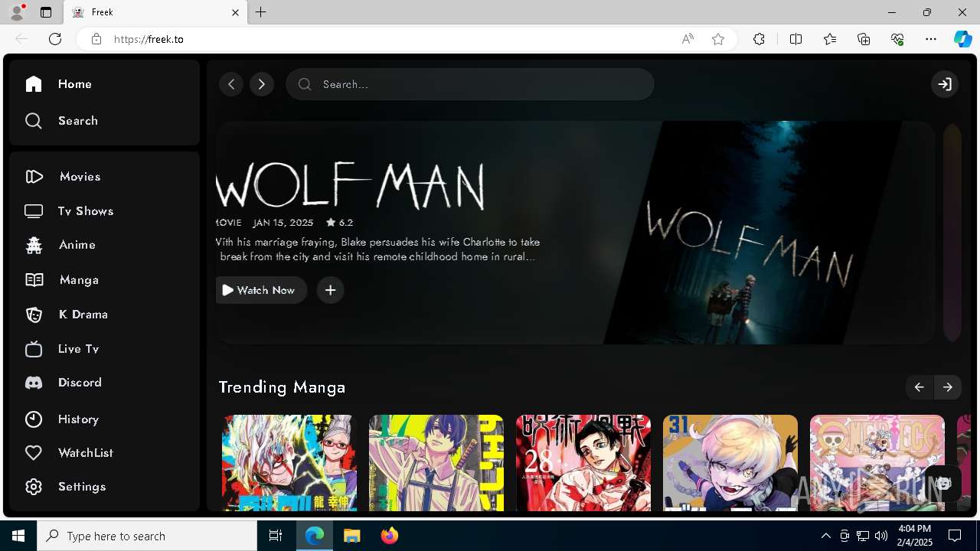This screenshot has width=980, height=551.
Task: Add this page to favorites star
Action: [x=718, y=39]
